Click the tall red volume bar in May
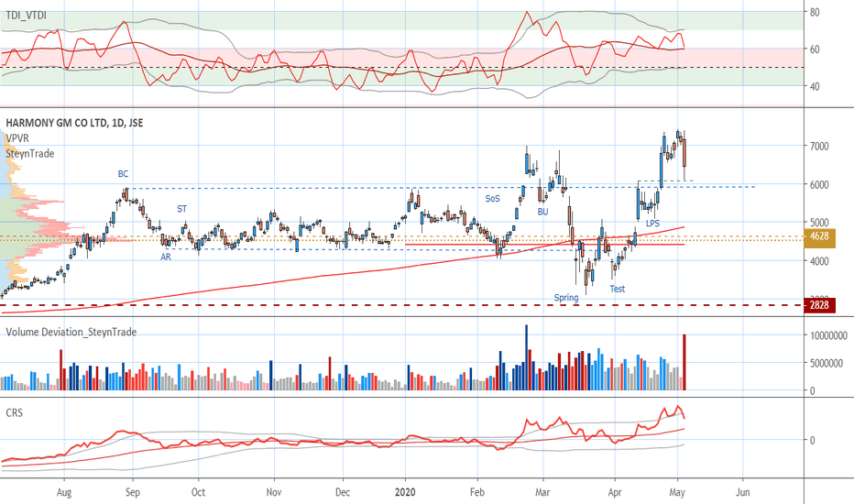854x504 pixels. [x=684, y=362]
